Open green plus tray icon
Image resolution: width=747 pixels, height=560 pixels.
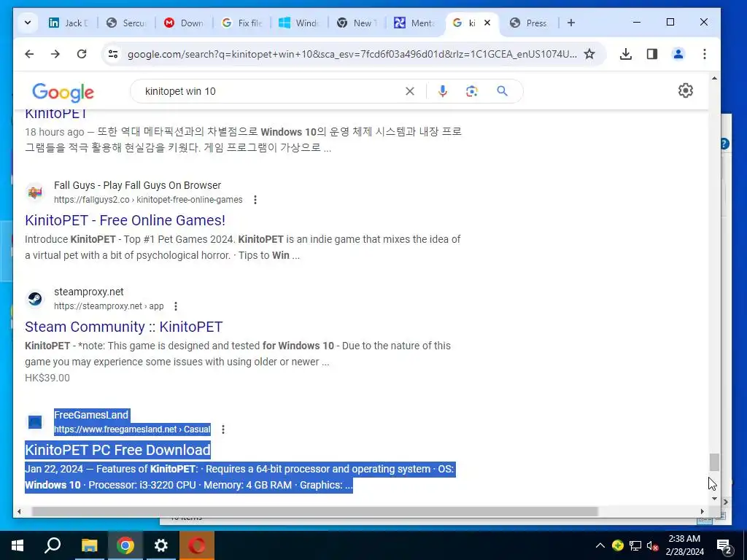618,545
